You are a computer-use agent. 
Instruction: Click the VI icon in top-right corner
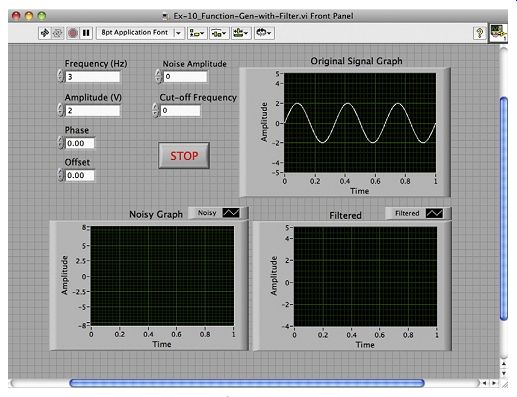coord(499,33)
